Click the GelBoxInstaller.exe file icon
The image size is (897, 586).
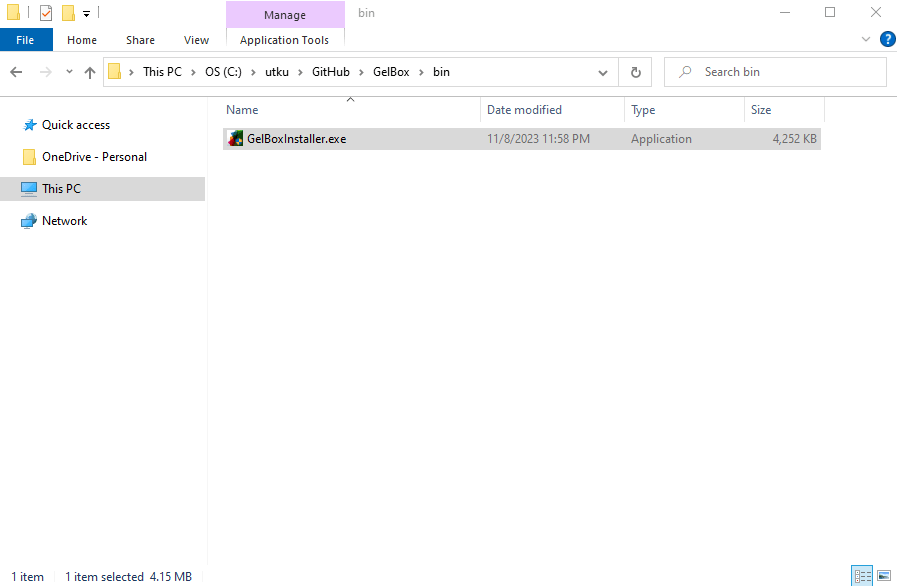(x=235, y=138)
